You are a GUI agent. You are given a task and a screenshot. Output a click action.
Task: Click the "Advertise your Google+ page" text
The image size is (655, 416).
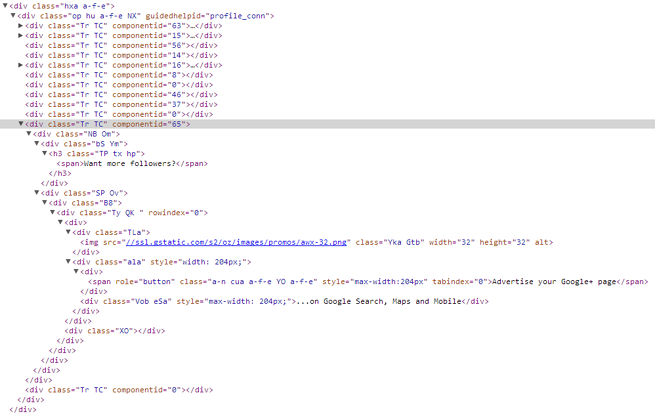554,282
